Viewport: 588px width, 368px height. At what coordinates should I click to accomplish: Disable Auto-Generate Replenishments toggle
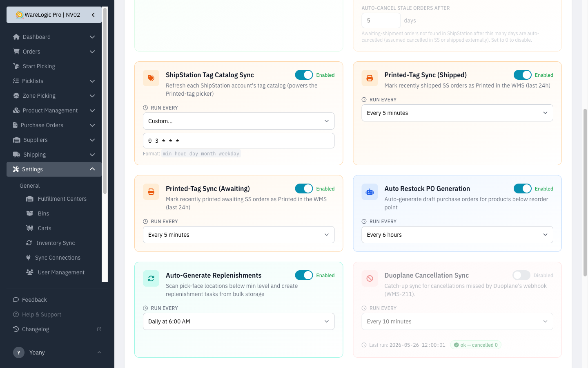pyautogui.click(x=304, y=275)
